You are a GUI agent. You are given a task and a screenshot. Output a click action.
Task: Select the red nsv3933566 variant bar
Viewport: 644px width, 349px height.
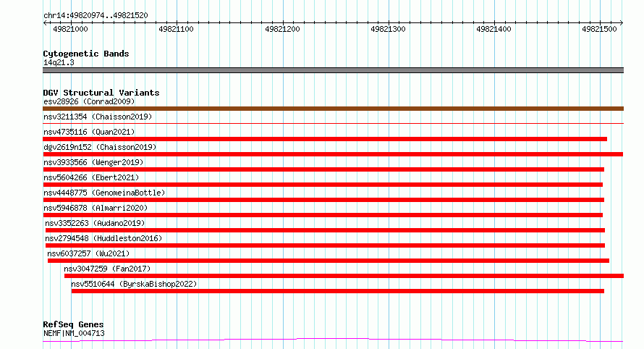(323, 169)
